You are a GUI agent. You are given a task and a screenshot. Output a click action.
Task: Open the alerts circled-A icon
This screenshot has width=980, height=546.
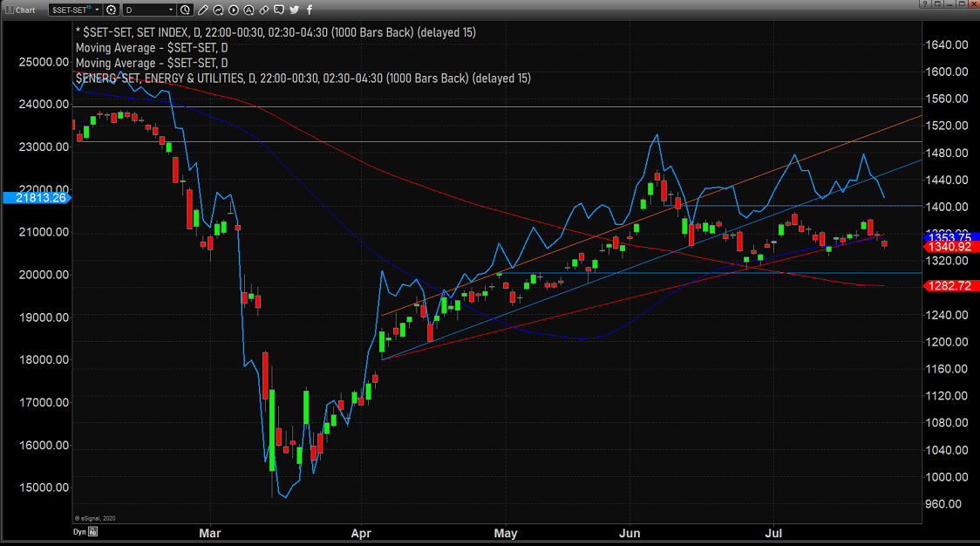pos(248,10)
